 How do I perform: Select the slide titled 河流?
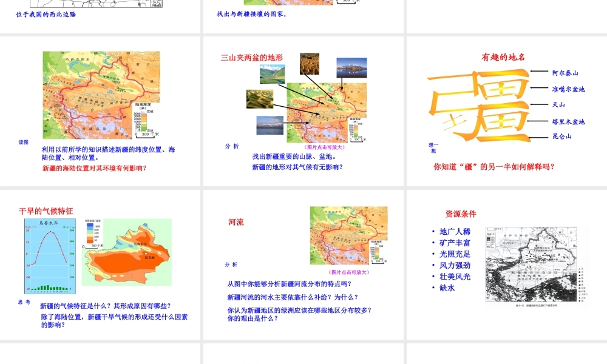pos(303,265)
